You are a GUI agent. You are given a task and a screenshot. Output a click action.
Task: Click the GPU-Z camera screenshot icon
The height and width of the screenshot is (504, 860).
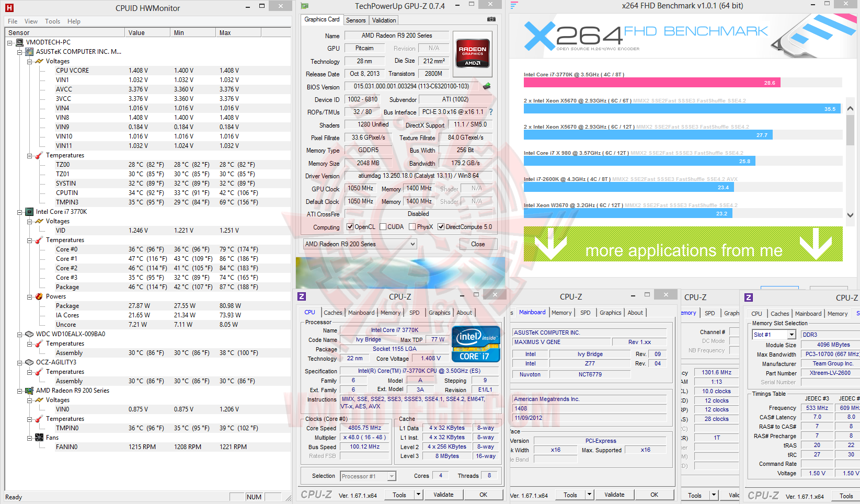coord(491,19)
